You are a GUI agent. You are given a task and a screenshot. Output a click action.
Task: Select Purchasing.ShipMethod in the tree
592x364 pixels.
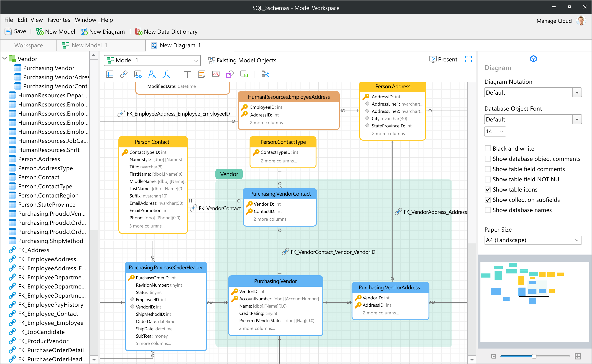(51, 241)
